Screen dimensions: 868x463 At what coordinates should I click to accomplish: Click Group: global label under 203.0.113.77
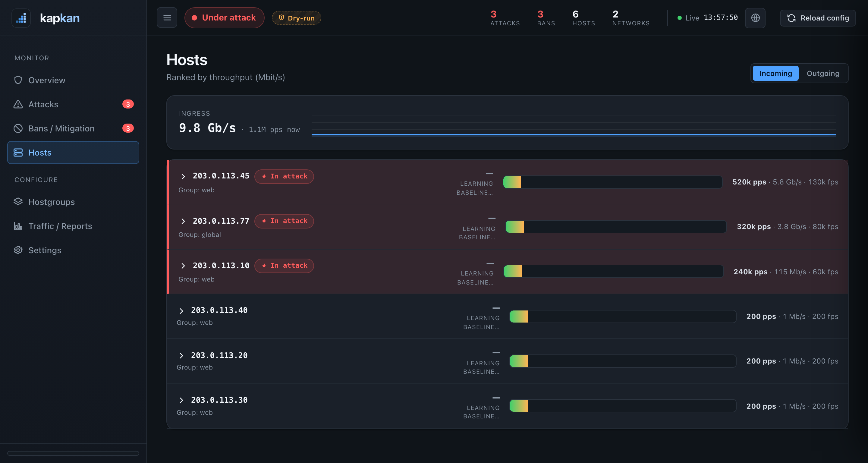(200, 235)
